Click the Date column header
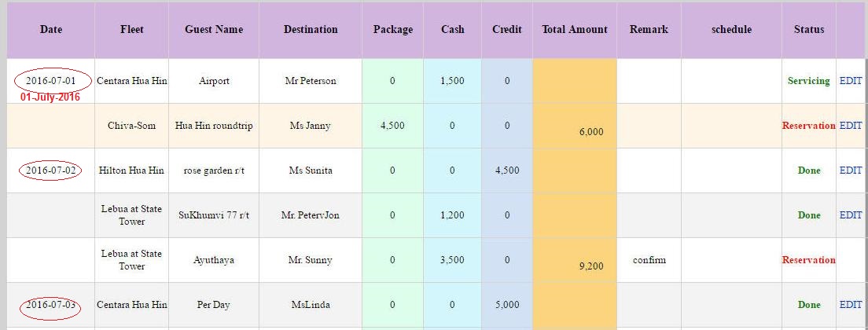This screenshot has width=868, height=330. 51,30
